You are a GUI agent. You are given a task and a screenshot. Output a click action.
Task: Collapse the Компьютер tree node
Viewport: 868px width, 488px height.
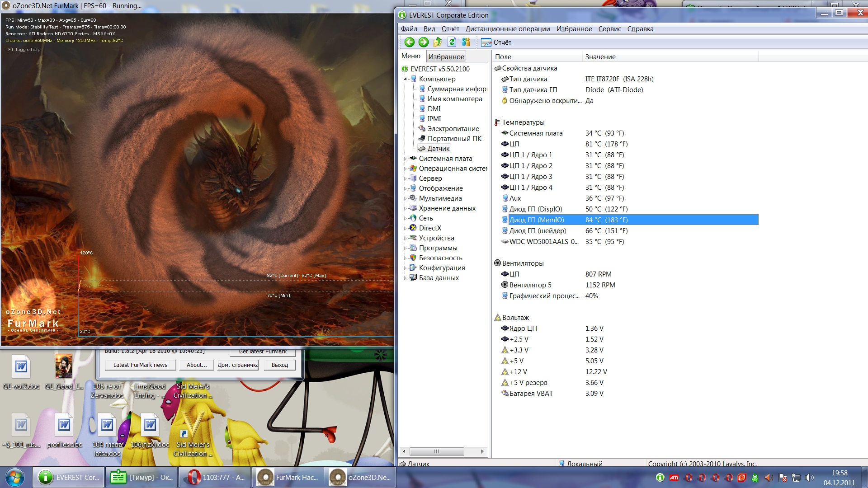click(405, 79)
